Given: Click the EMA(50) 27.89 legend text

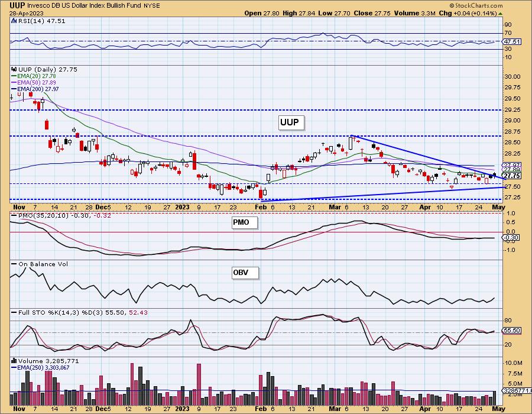Looking at the screenshot, I should click(x=37, y=83).
